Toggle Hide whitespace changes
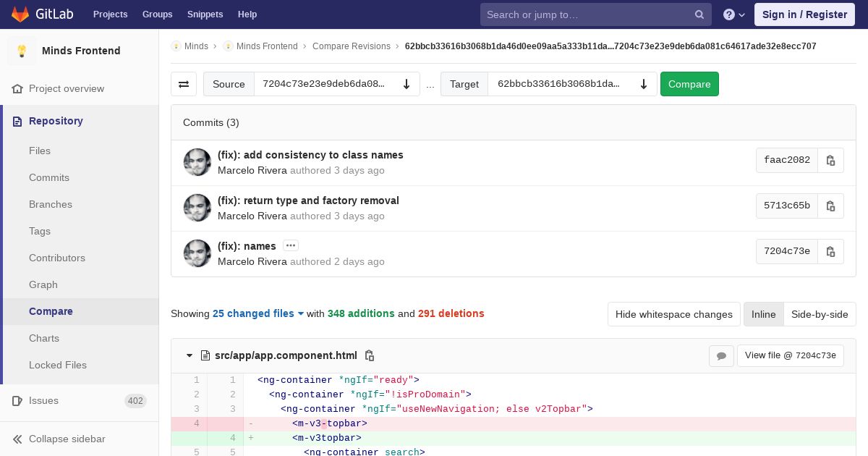Image resolution: width=868 pixels, height=456 pixels. 673,314
